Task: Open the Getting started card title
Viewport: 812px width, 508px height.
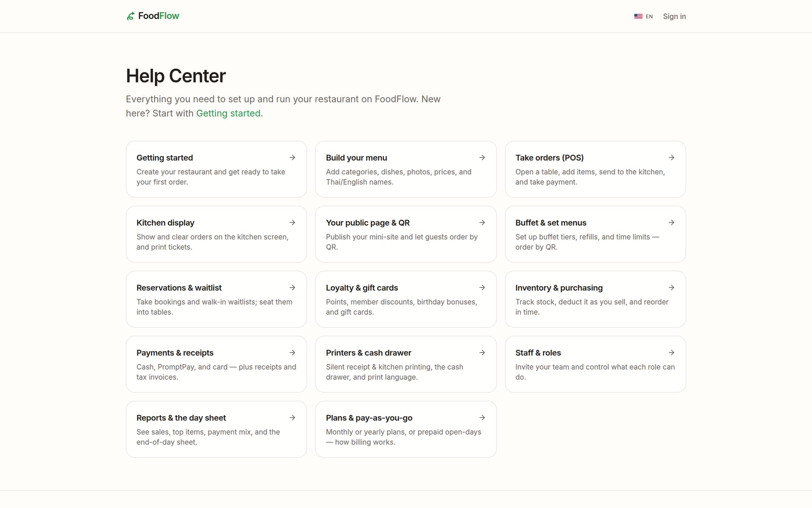Action: point(165,158)
